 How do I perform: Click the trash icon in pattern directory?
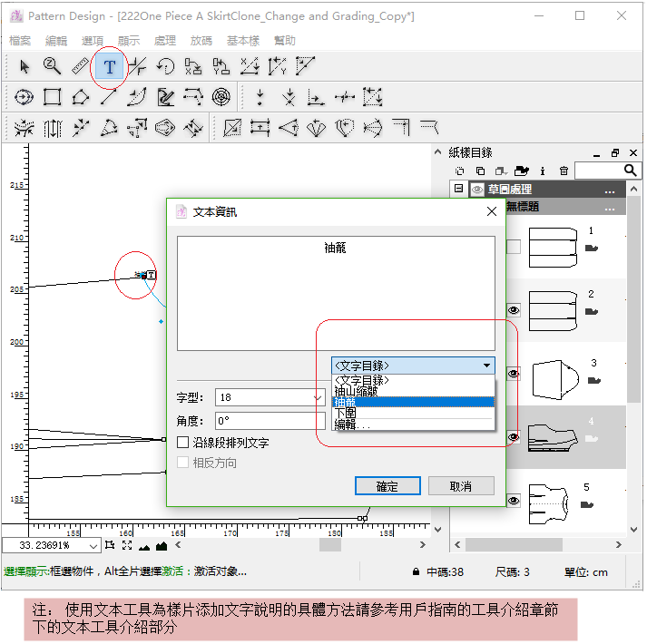click(x=564, y=171)
